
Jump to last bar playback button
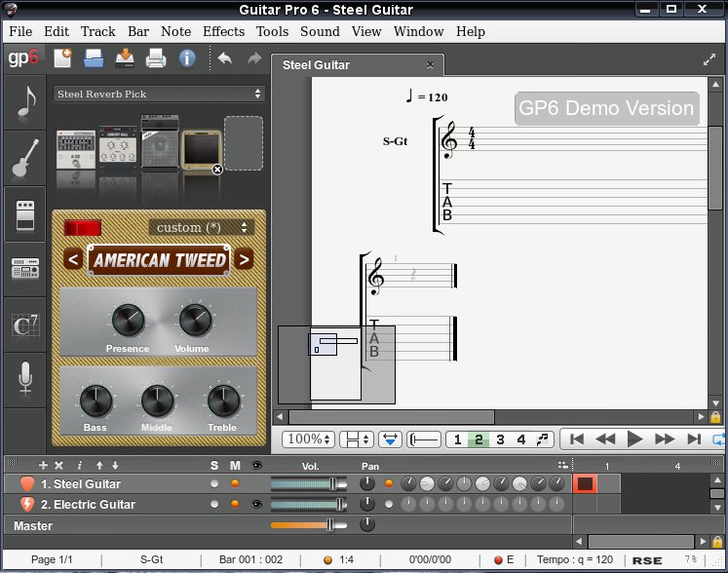[694, 439]
